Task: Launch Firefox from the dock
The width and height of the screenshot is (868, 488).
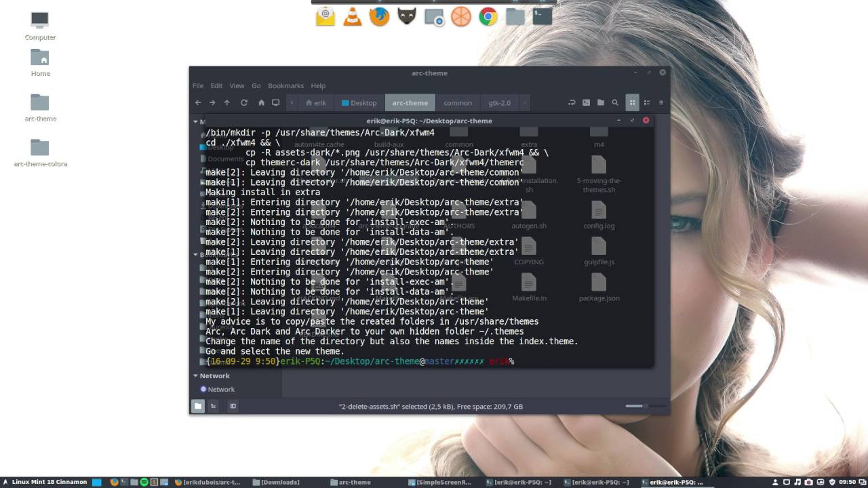Action: pyautogui.click(x=380, y=16)
